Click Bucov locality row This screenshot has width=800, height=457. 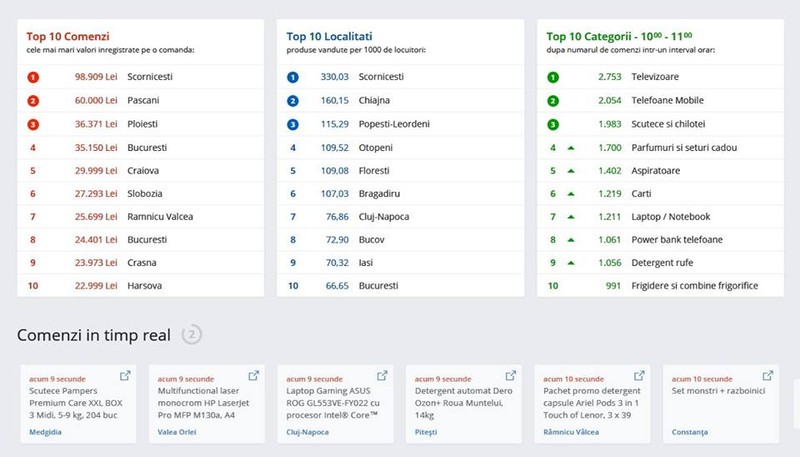pos(401,239)
